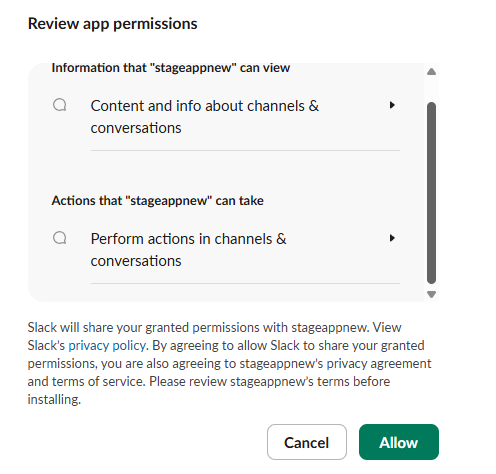Click the scrollbar up arrow

click(431, 72)
